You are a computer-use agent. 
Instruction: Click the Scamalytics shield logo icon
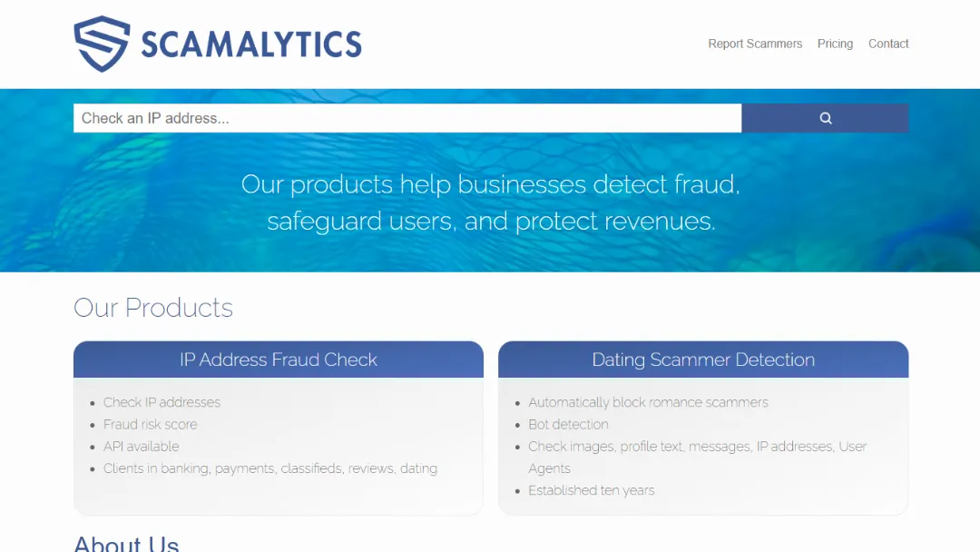coord(101,42)
